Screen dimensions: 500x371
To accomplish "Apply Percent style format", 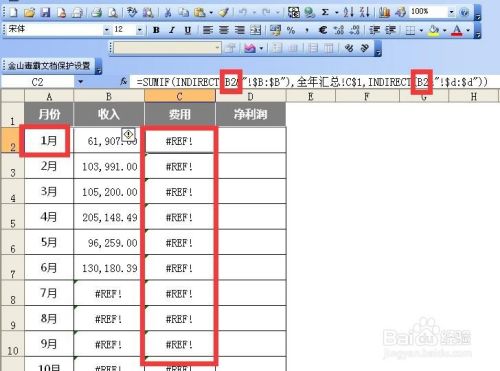I will tap(291, 30).
